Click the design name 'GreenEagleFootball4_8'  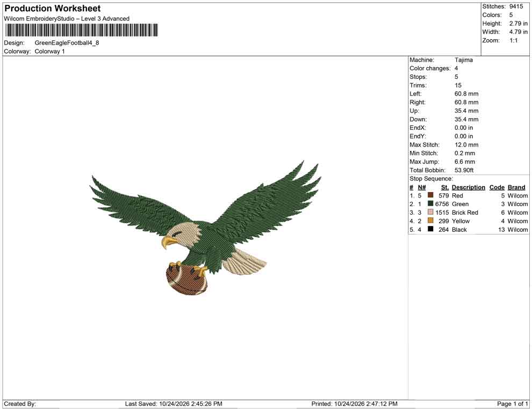[x=67, y=43]
